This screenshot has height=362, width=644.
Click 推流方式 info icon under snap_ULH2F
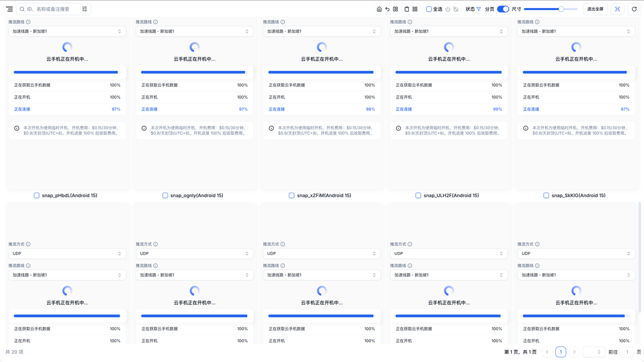(410, 244)
